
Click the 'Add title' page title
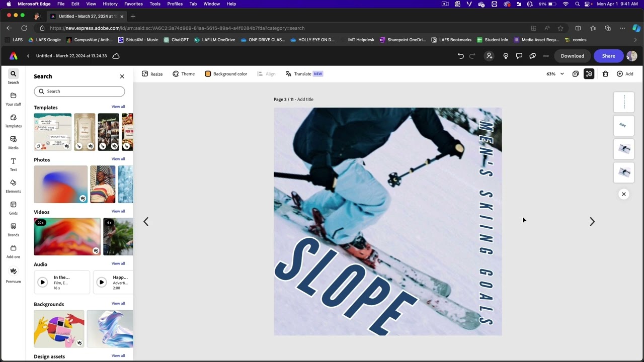pos(305,100)
